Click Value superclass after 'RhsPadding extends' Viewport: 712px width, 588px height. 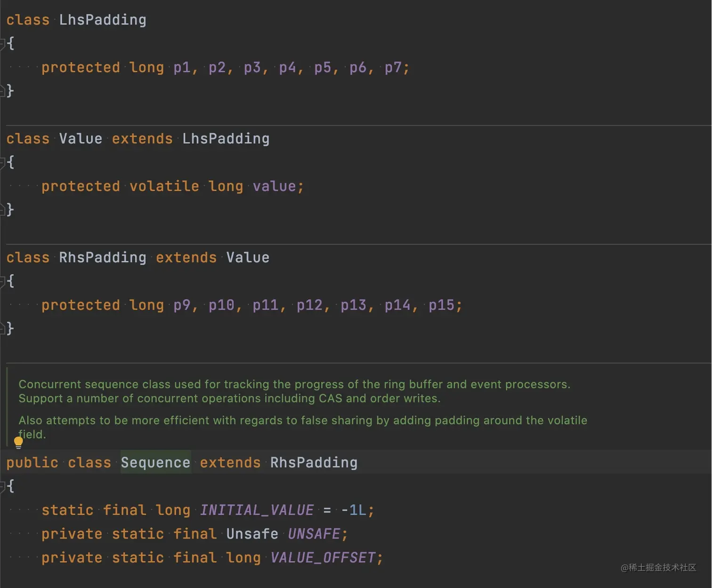click(x=248, y=257)
